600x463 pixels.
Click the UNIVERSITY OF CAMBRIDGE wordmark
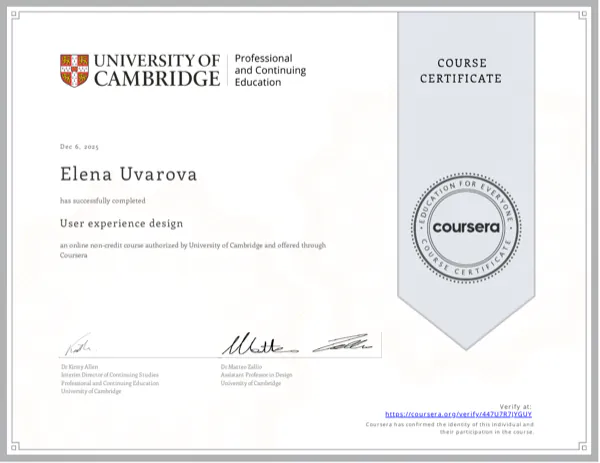(x=157, y=70)
